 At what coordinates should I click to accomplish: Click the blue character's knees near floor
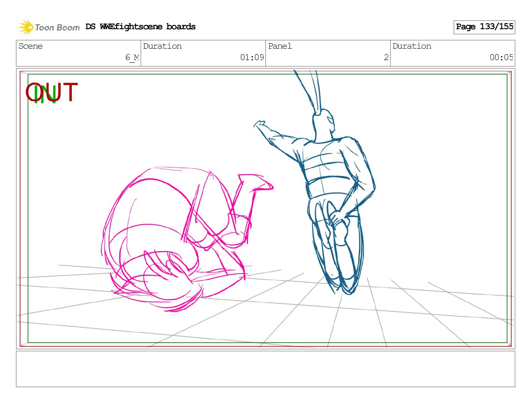[343, 284]
